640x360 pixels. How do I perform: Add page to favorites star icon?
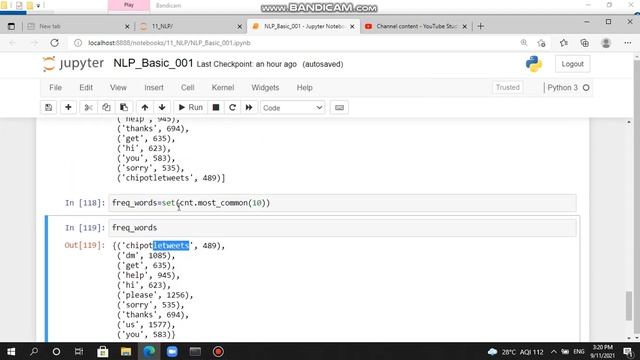tap(542, 43)
